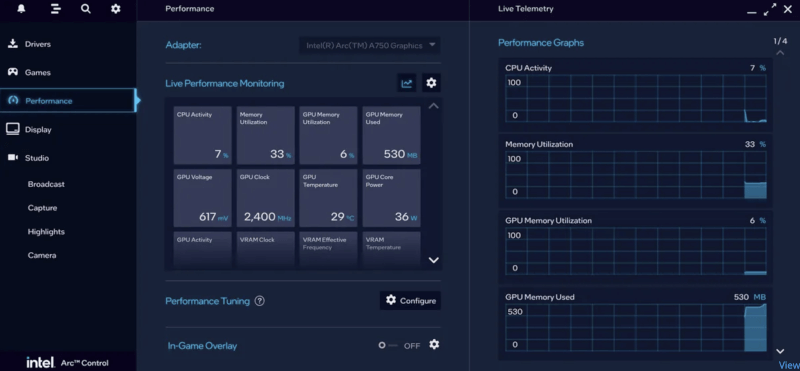Click the news feed list icon
Screen dimensions: 800x371
point(56,9)
